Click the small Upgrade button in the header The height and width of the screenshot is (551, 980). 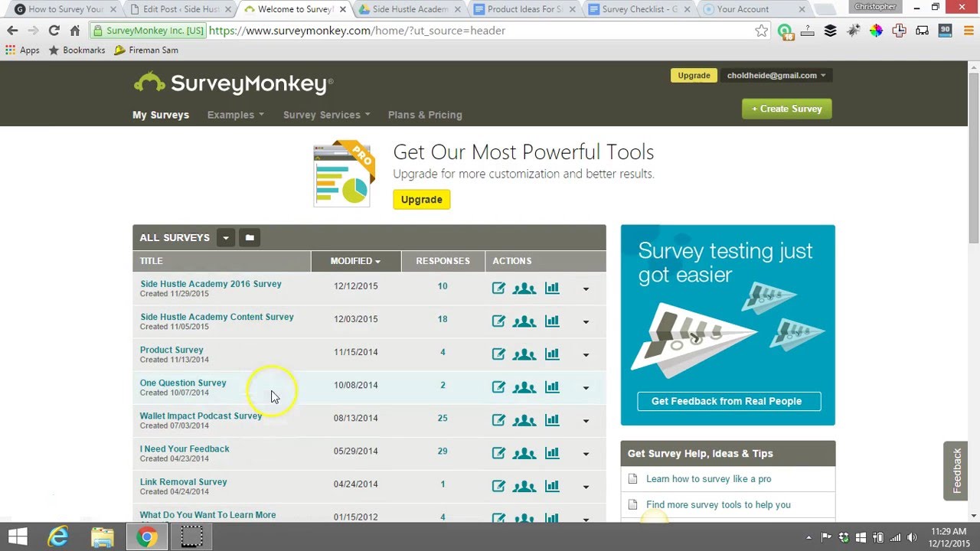pyautogui.click(x=694, y=75)
